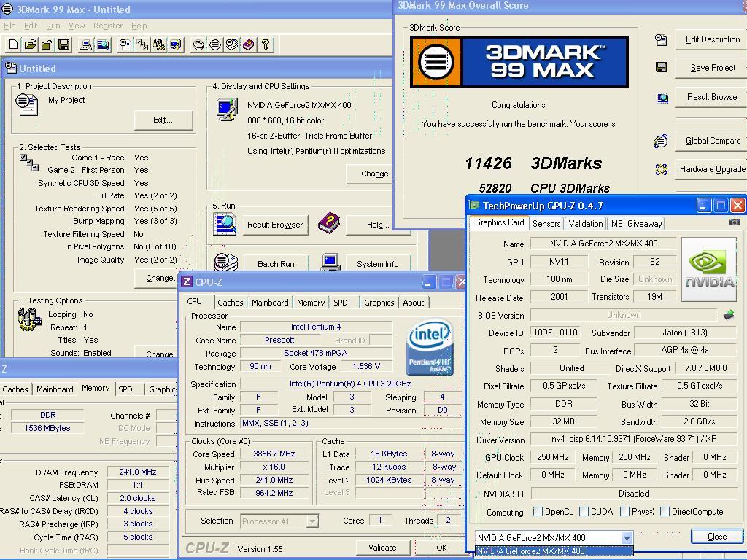Click the OK button in CPU-Z

(441, 548)
